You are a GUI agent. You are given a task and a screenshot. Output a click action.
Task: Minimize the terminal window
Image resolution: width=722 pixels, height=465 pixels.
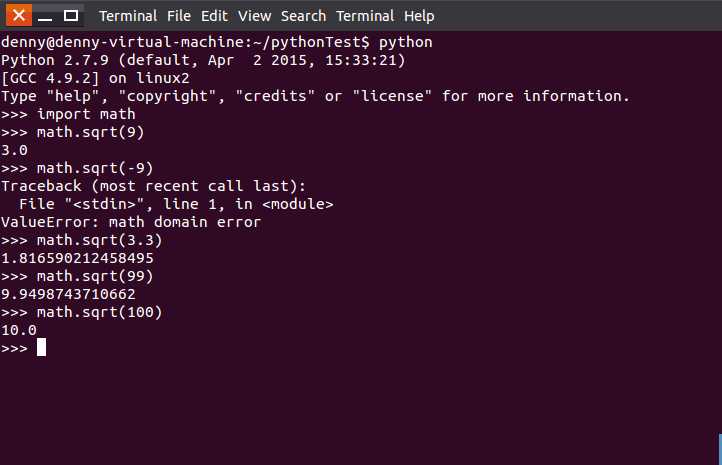click(45, 16)
